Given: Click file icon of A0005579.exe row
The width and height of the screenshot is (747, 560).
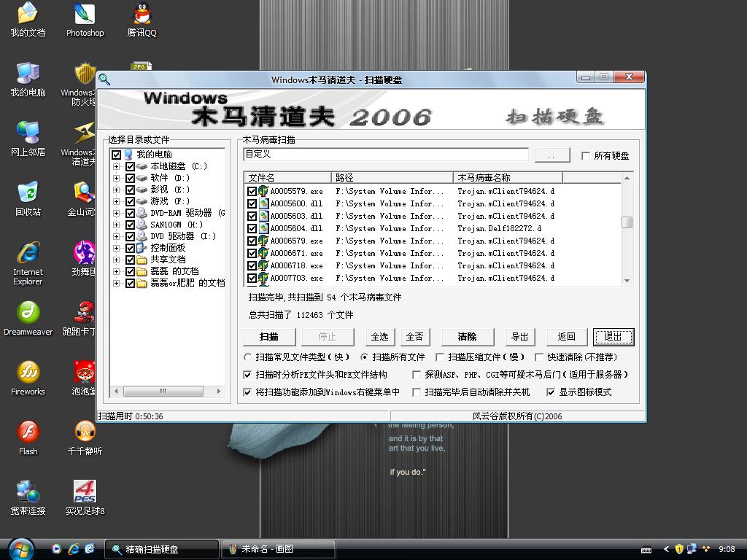Looking at the screenshot, I should (263, 191).
